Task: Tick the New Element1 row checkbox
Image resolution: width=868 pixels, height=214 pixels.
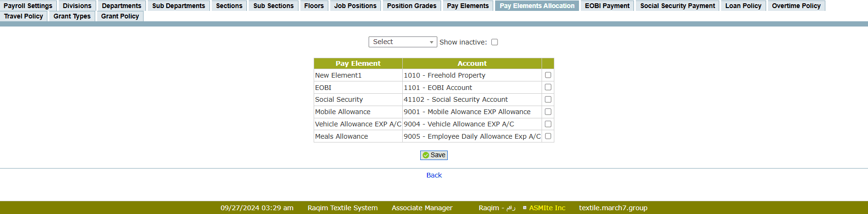Action: point(548,75)
